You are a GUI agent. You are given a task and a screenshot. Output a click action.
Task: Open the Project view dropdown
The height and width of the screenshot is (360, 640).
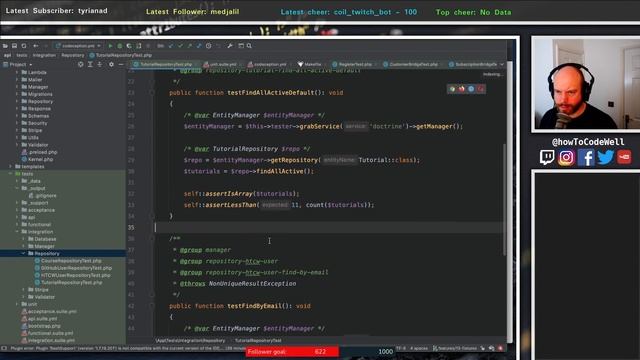click(18, 64)
